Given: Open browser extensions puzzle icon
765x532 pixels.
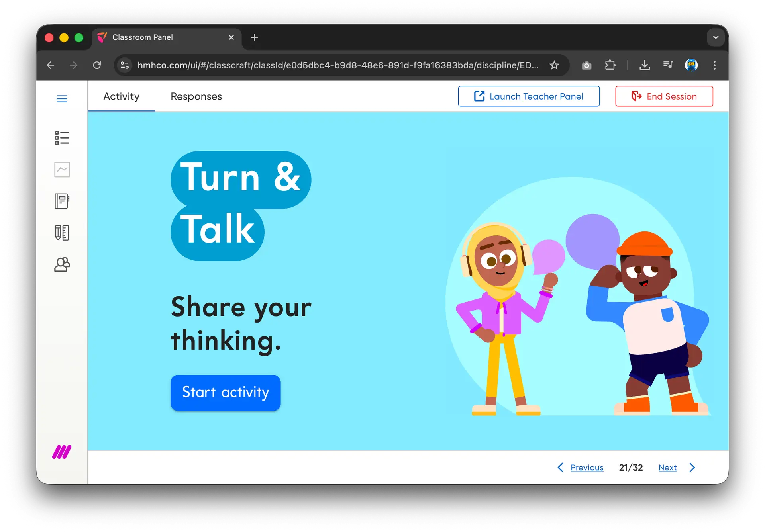Looking at the screenshot, I should (610, 65).
